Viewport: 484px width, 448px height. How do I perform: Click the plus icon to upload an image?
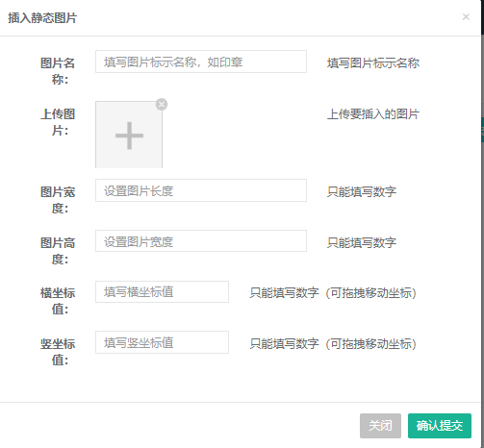pos(129,136)
